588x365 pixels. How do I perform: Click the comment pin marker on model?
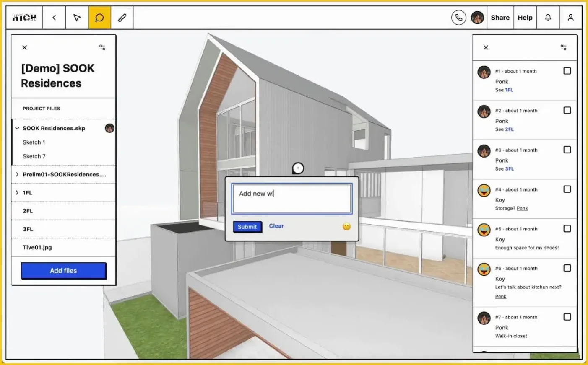[x=298, y=168]
